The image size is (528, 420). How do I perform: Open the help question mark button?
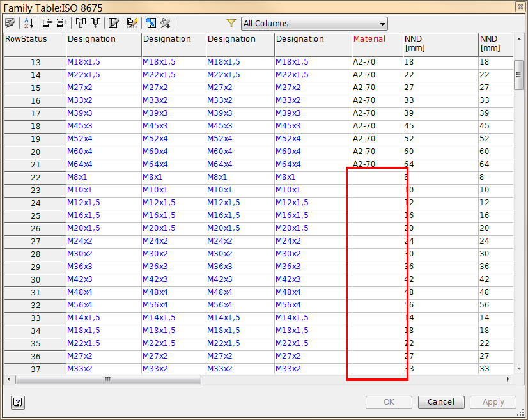(18, 402)
